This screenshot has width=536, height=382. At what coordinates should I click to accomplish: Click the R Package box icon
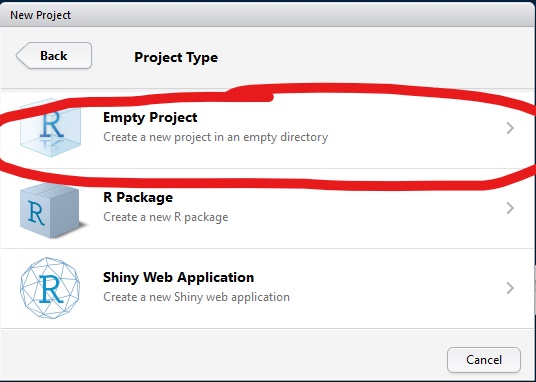[52, 210]
